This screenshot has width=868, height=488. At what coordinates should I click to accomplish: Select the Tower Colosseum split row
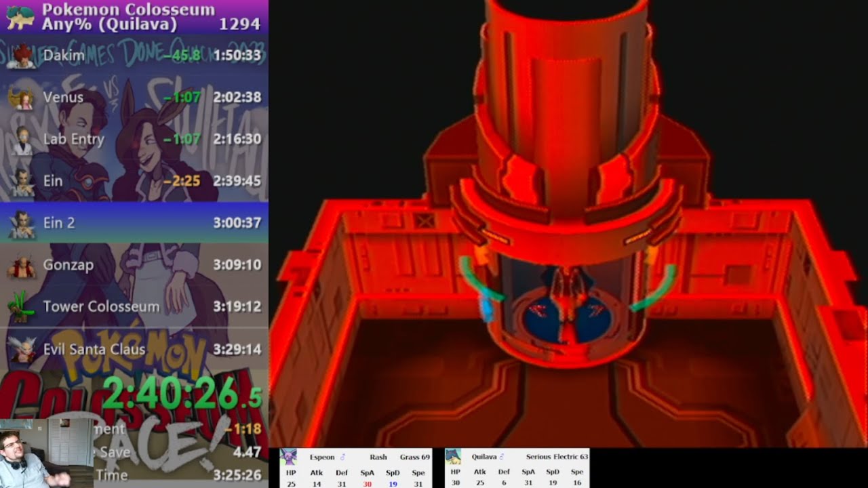click(x=134, y=307)
